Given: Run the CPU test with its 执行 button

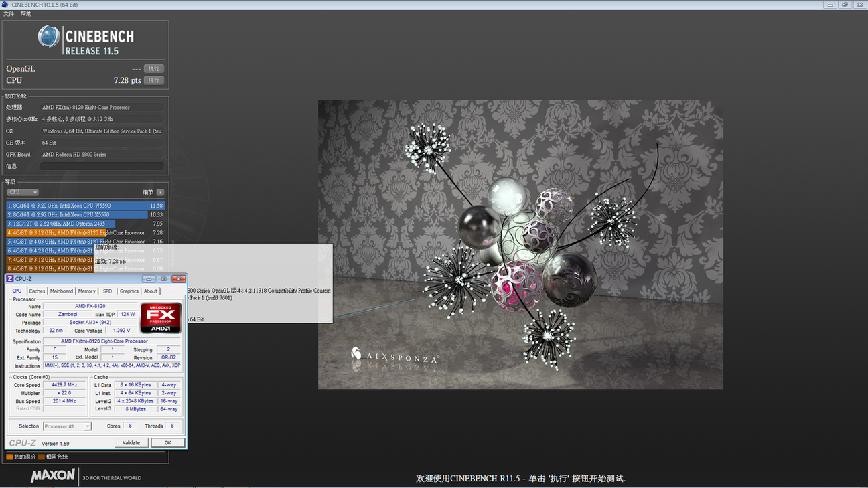Looking at the screenshot, I should [154, 80].
